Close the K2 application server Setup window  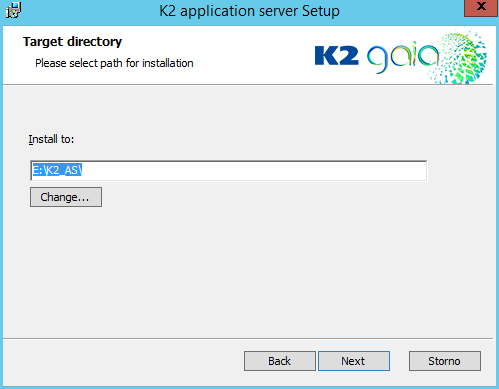click(481, 7)
